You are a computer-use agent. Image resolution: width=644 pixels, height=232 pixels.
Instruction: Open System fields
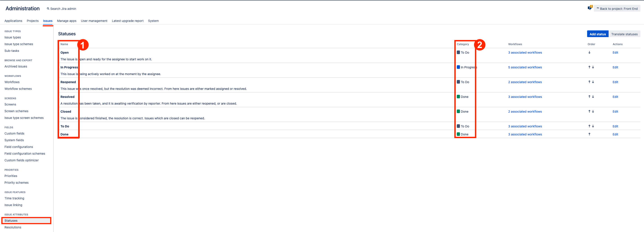tap(14, 140)
